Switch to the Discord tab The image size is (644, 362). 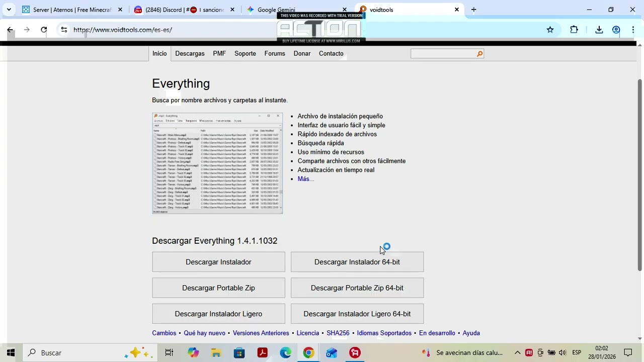(x=184, y=10)
